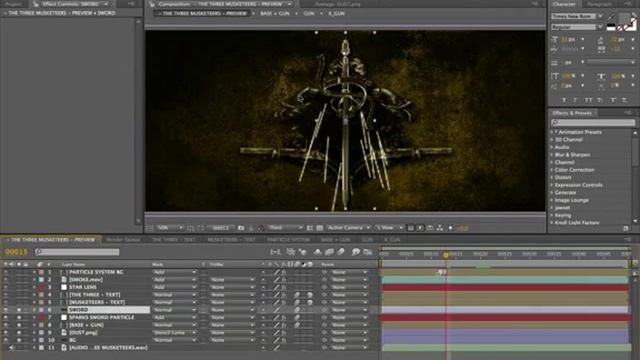Switch to PARTICLE SYSTEM timeline tab

(288, 240)
